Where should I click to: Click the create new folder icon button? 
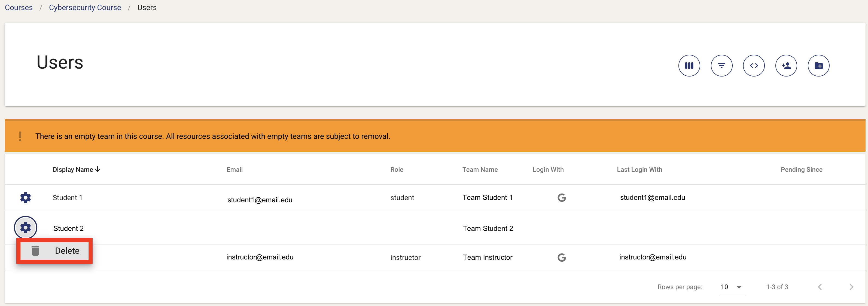pos(818,66)
